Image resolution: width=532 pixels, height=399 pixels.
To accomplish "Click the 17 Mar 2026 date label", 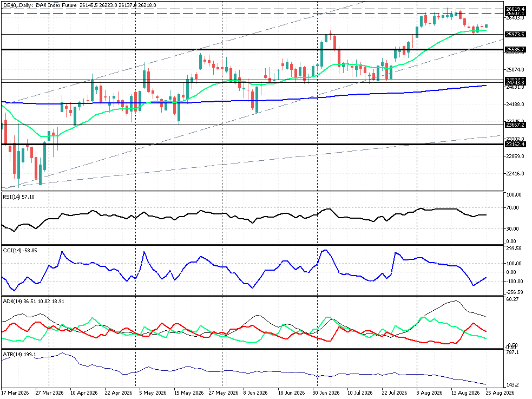I will [x=15, y=393].
